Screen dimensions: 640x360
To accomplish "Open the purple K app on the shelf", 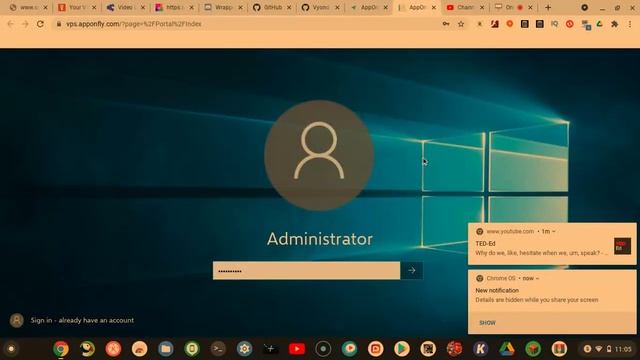I will 480,349.
